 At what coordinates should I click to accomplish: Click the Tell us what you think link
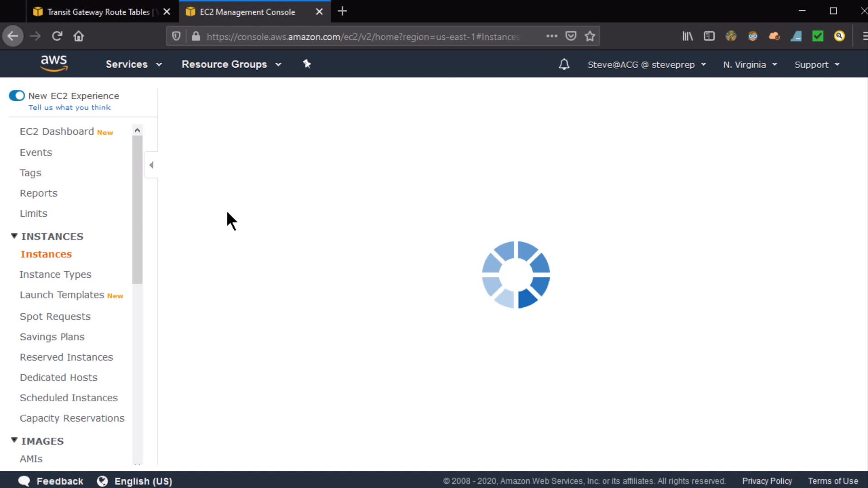click(x=70, y=108)
